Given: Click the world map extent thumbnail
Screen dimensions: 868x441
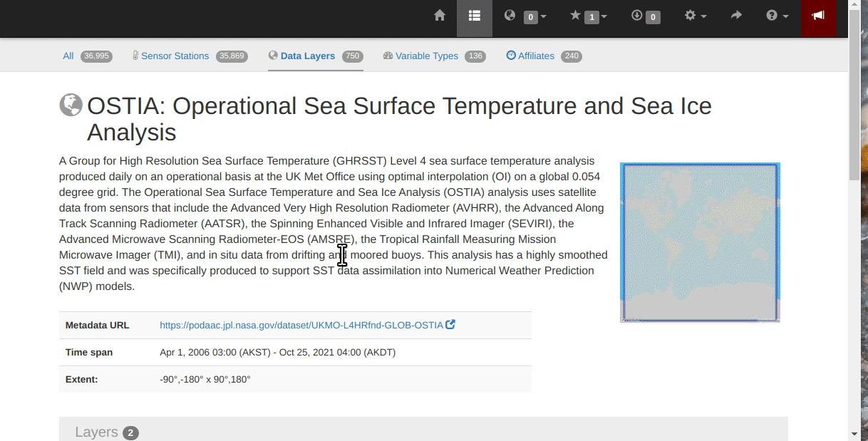Looking at the screenshot, I should pos(700,242).
